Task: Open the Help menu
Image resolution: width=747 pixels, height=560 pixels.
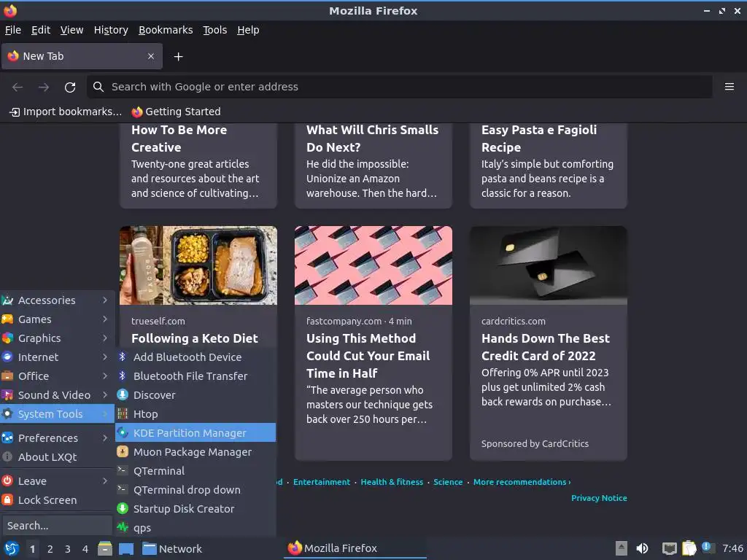Action: pyautogui.click(x=248, y=30)
